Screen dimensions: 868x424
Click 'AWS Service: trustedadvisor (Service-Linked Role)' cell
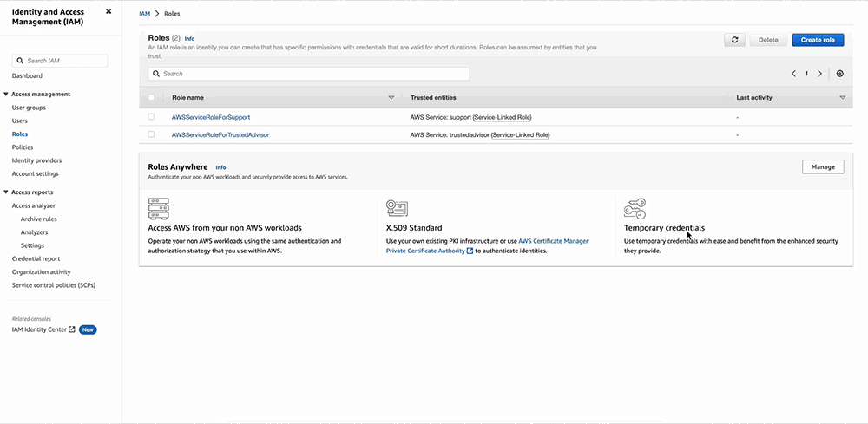pos(480,134)
